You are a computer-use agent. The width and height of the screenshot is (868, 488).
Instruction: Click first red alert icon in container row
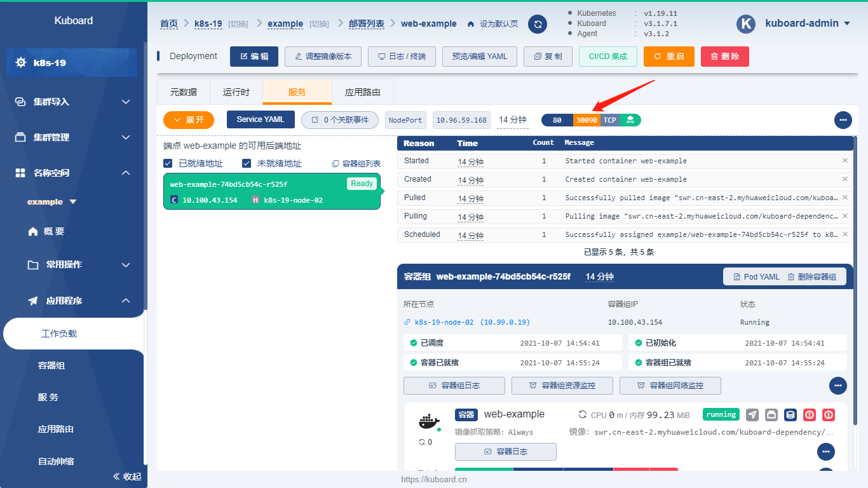(x=810, y=415)
